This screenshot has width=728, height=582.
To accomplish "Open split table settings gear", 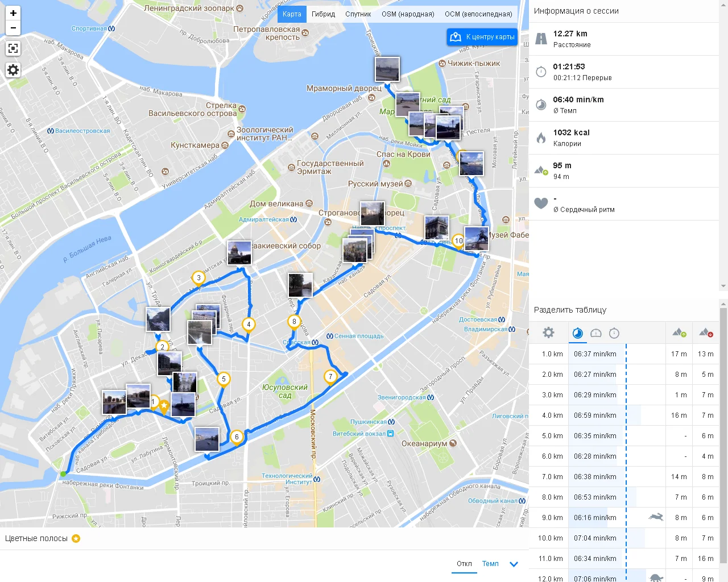I will pyautogui.click(x=548, y=332).
